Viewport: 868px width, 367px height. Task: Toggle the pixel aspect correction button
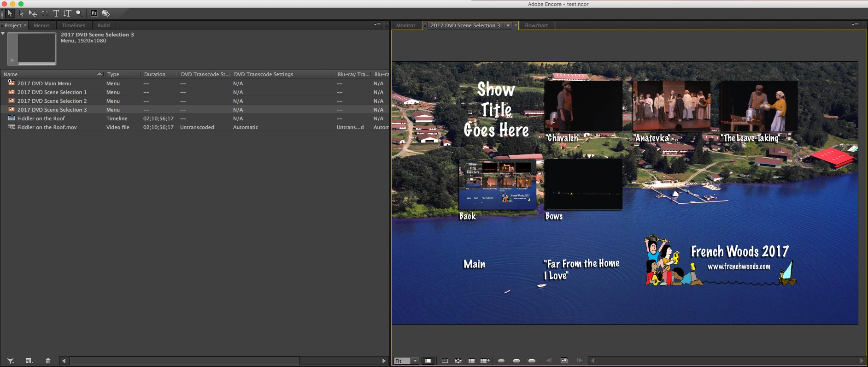click(428, 361)
